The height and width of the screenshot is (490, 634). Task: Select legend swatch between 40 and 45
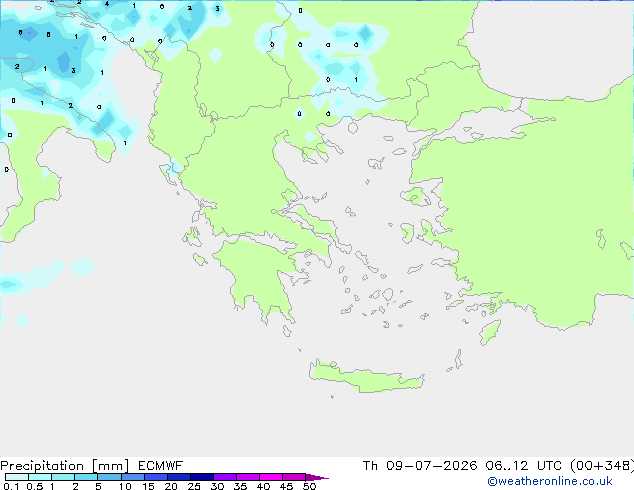pyautogui.click(x=271, y=477)
